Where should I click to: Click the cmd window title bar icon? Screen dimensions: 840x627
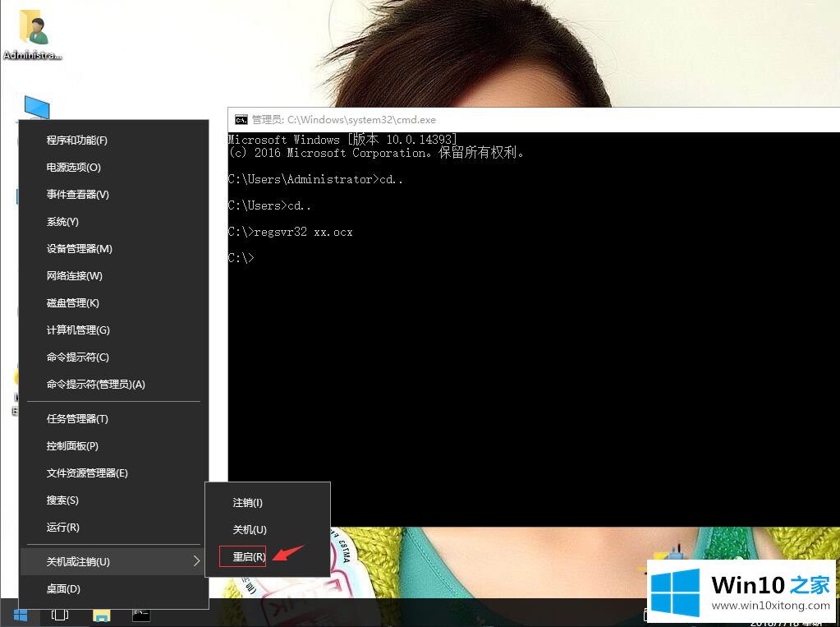pos(241,120)
